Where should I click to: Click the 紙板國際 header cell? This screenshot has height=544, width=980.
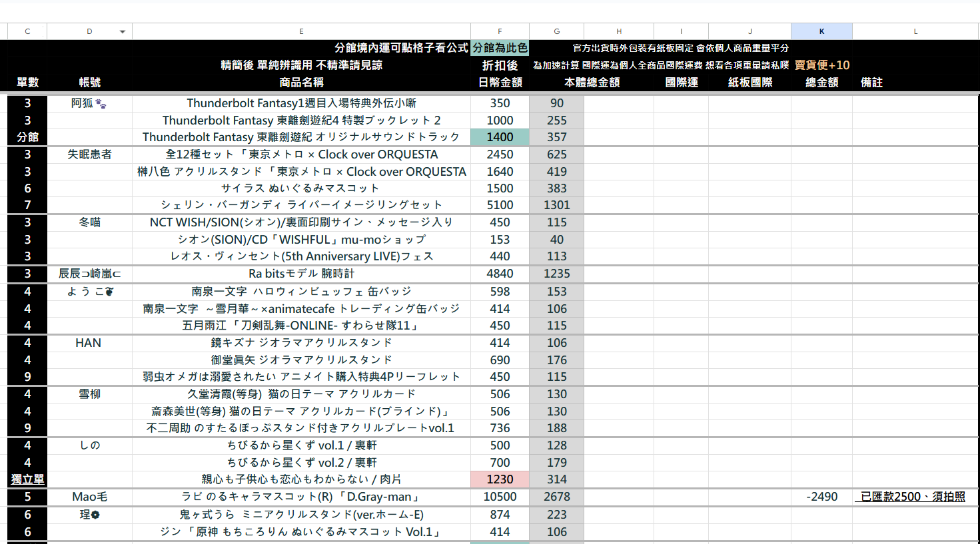(x=749, y=83)
